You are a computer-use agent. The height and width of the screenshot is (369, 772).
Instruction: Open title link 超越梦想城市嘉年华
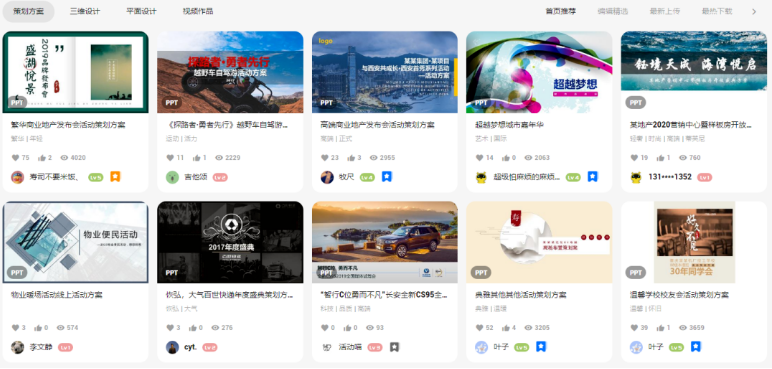[509, 125]
